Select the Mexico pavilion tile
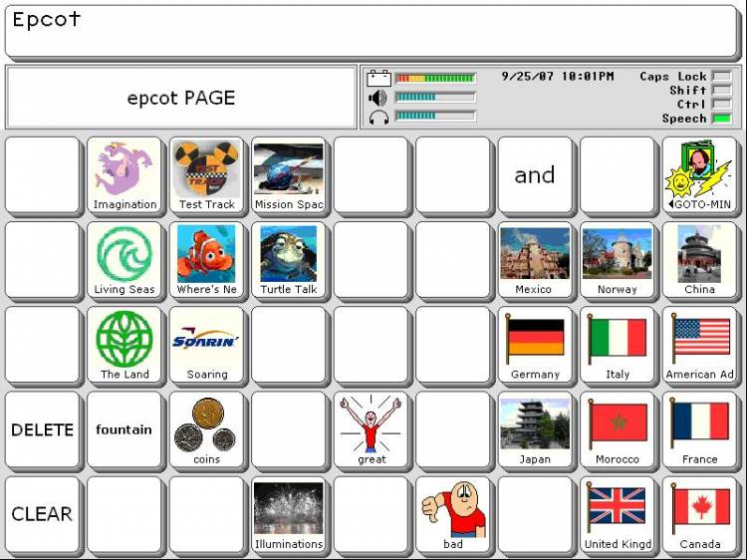 [x=535, y=260]
